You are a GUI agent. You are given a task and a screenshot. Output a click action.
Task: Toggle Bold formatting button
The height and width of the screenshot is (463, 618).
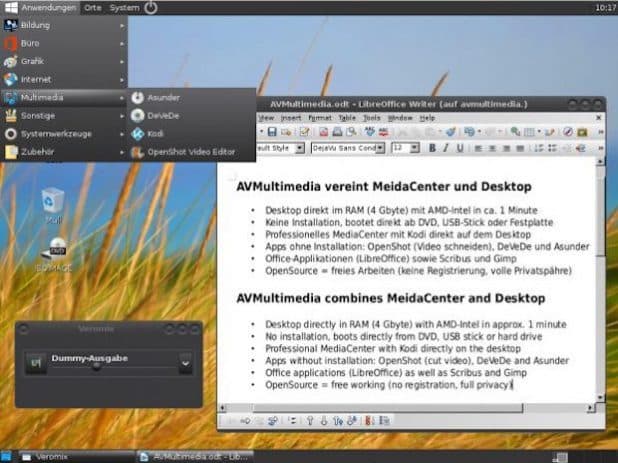pyautogui.click(x=432, y=148)
